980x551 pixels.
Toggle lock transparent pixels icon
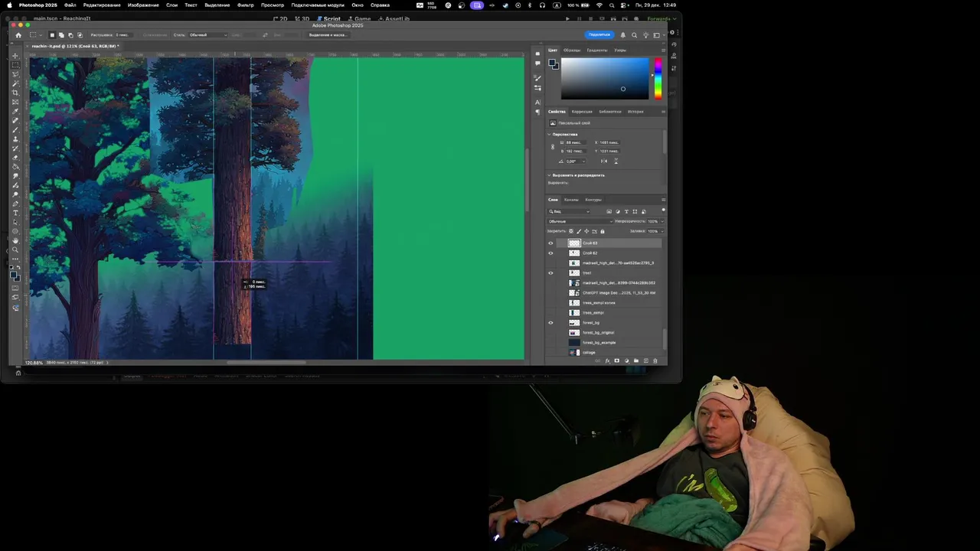[x=570, y=231]
